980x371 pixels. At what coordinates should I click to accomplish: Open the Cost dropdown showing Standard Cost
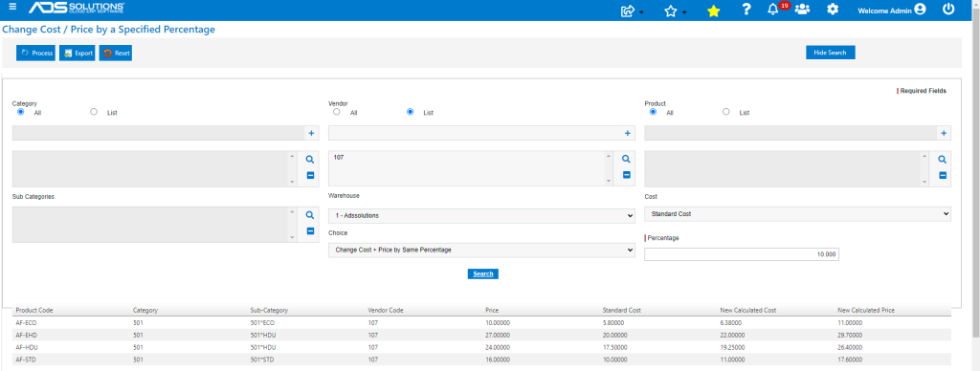797,213
